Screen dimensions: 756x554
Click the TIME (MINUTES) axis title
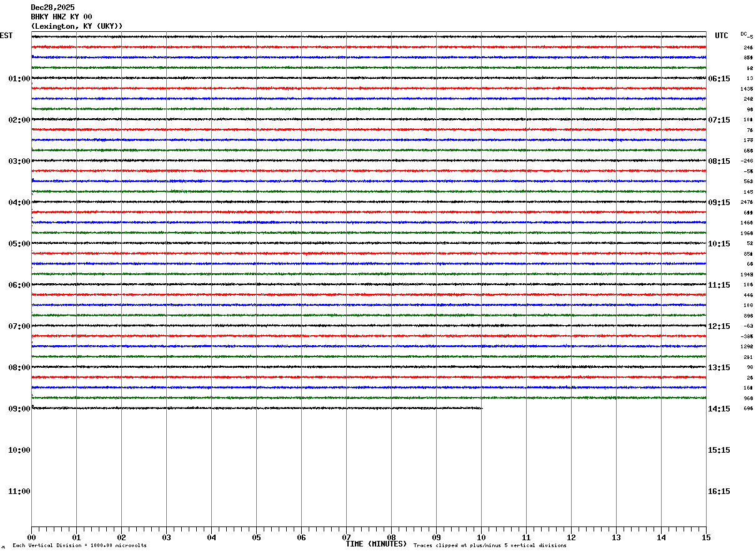376,544
